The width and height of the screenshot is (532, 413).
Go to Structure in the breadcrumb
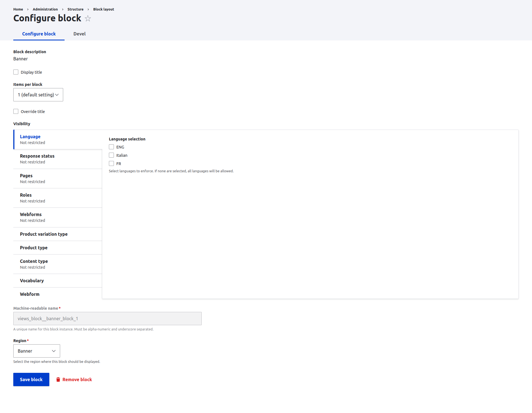point(75,9)
